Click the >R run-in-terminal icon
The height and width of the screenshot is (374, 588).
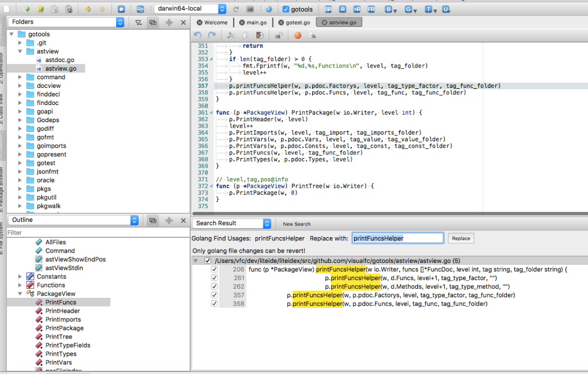pos(357,9)
